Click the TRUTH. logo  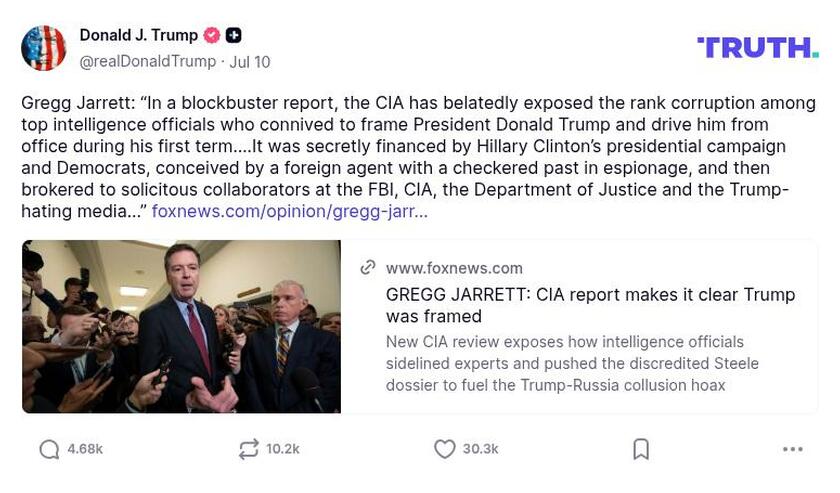point(757,47)
